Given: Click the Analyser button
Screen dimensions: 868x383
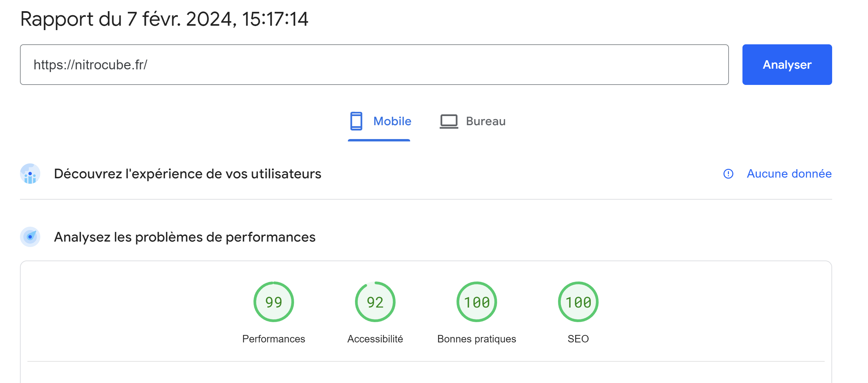Looking at the screenshot, I should coord(787,65).
